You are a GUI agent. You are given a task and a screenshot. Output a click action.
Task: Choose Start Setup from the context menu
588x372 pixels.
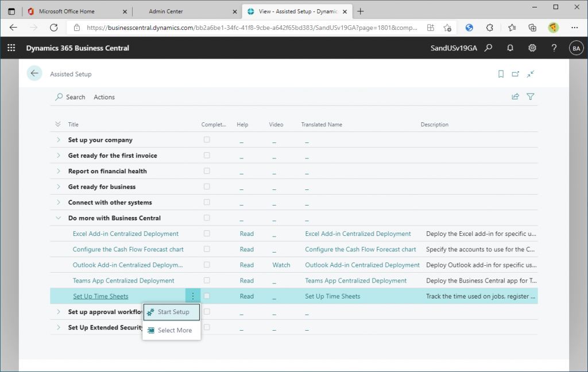pyautogui.click(x=171, y=312)
